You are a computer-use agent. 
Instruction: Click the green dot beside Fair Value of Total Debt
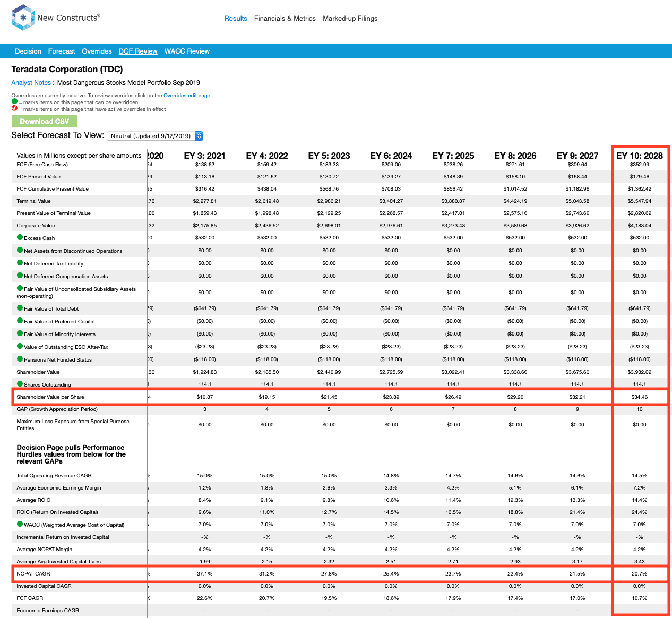click(20, 308)
